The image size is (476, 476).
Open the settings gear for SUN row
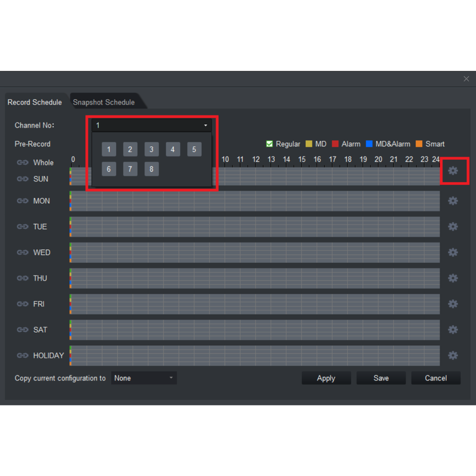point(453,171)
